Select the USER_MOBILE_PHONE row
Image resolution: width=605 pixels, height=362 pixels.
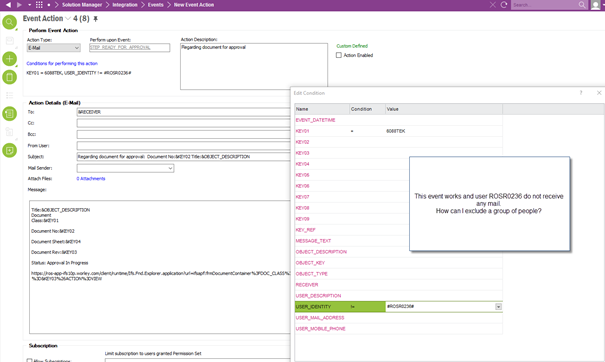point(399,329)
